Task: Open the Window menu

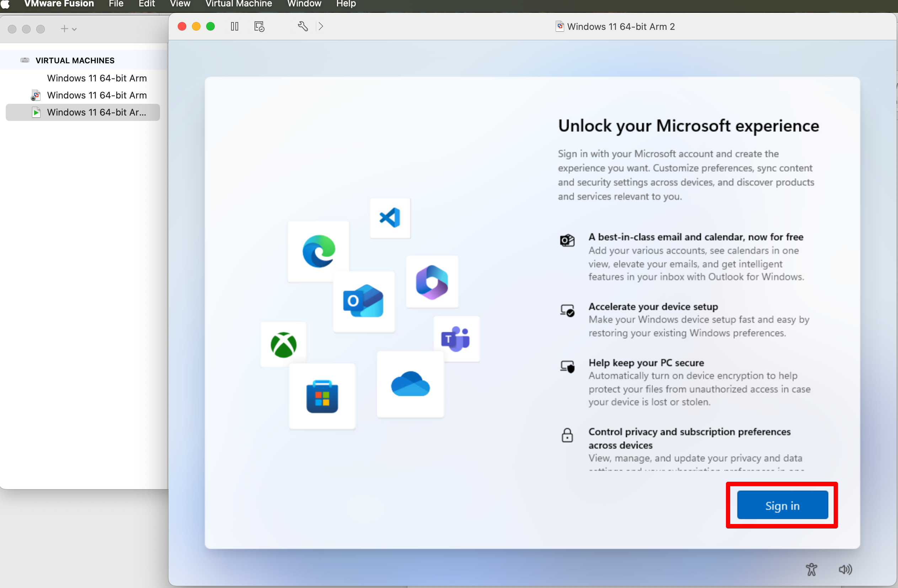Action: (x=304, y=4)
